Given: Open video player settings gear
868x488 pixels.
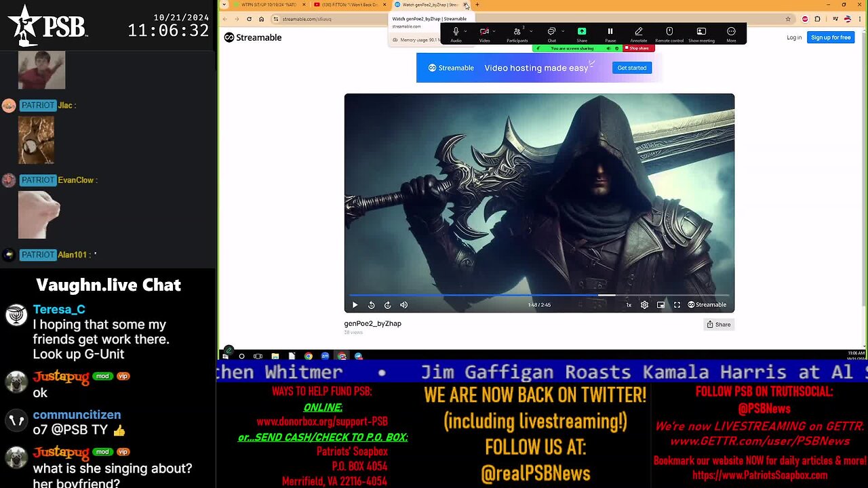Looking at the screenshot, I should point(644,305).
